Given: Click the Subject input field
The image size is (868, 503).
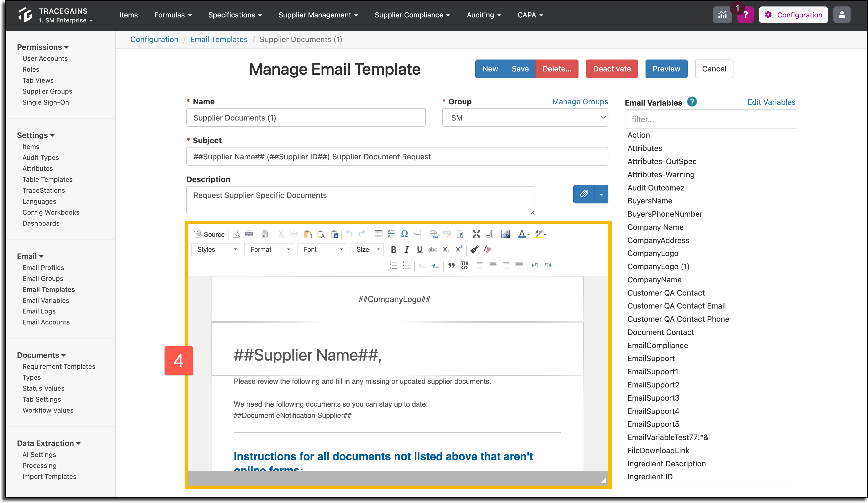Looking at the screenshot, I should coord(397,157).
